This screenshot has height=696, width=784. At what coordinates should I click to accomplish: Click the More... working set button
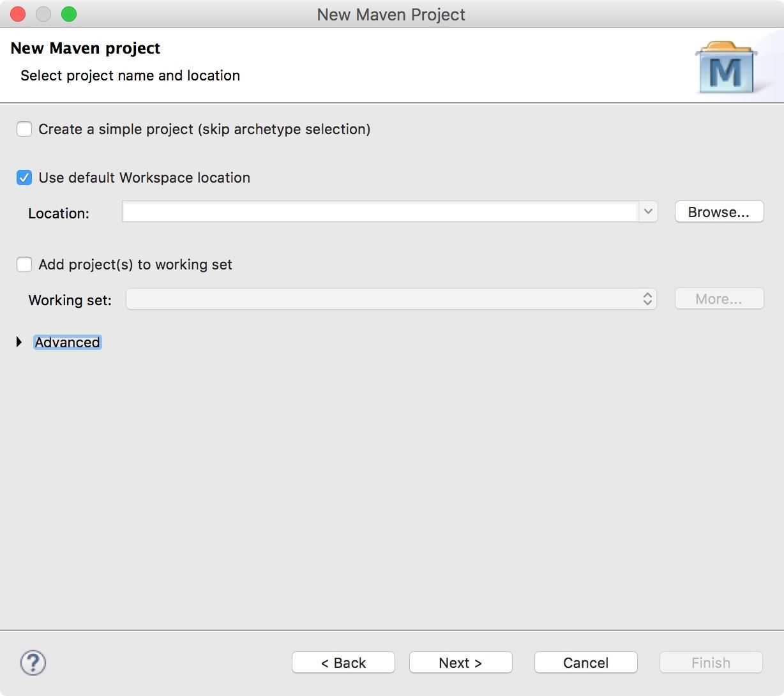[719, 299]
